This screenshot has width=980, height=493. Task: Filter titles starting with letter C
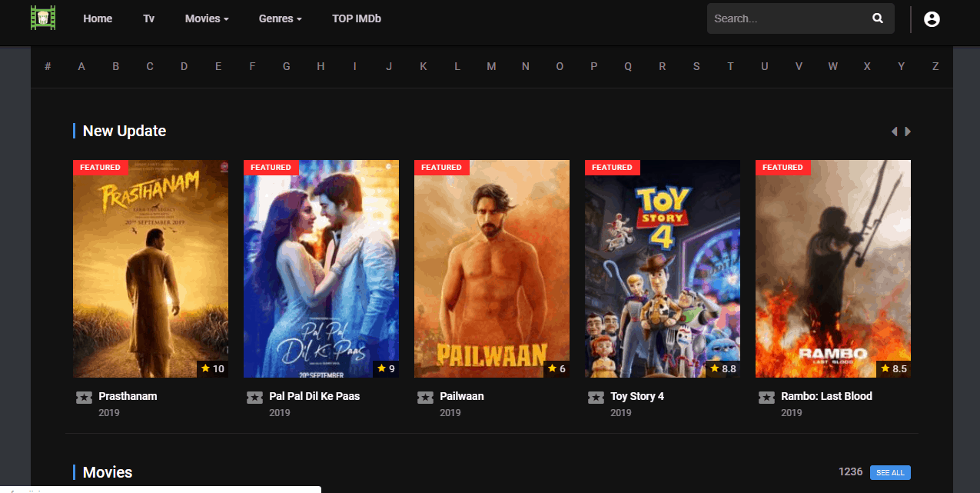click(x=150, y=66)
